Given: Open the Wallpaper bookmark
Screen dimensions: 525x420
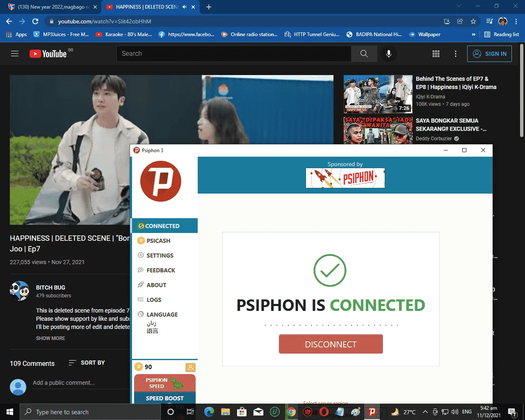Looking at the screenshot, I should point(425,34).
